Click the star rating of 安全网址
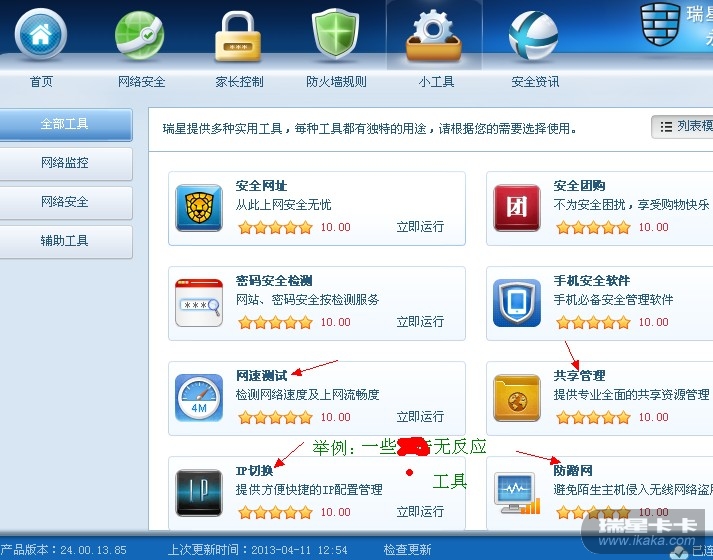713x560 pixels. [276, 227]
